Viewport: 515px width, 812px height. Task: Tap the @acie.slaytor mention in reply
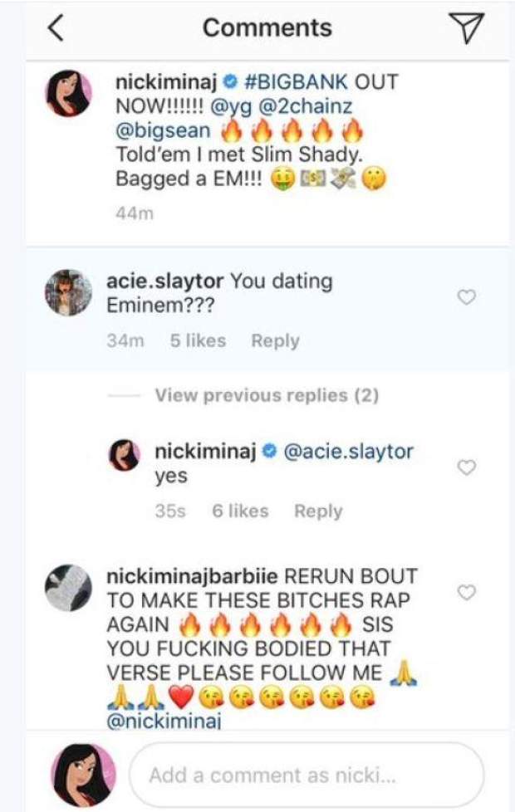coord(349,452)
